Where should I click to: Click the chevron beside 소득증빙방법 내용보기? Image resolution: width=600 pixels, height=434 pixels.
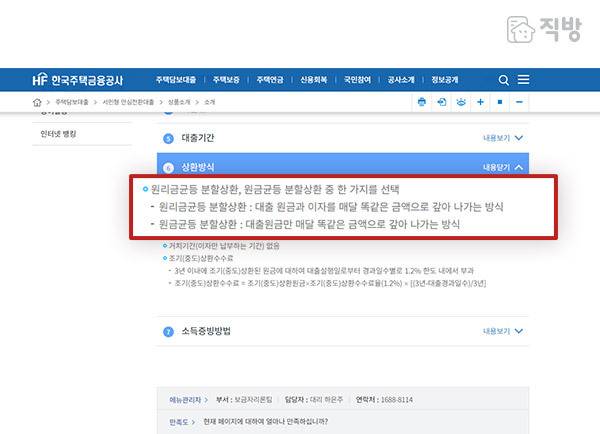[x=518, y=331]
